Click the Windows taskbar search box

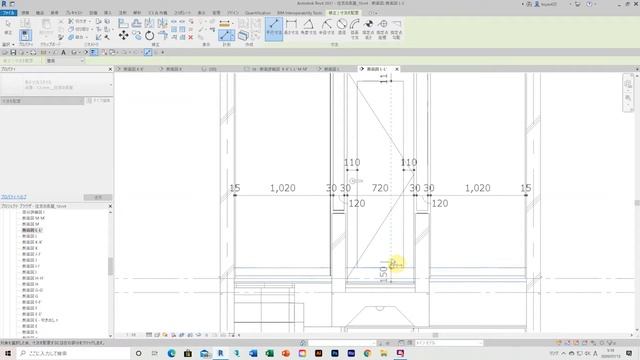coord(73,353)
